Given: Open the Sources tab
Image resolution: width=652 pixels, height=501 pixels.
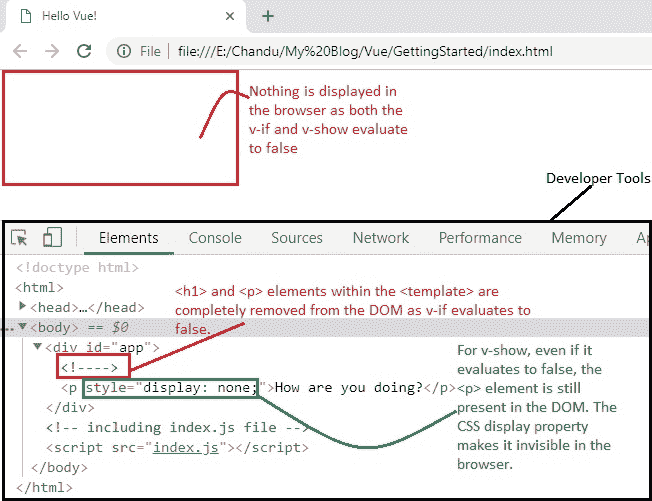Looking at the screenshot, I should click(297, 238).
